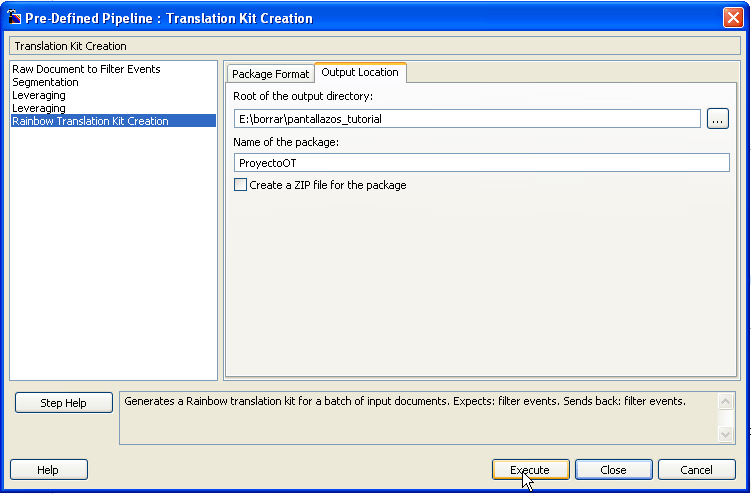Screen dimensions: 751x494
Task: Open Help from the bottom-left button
Action: [48, 470]
